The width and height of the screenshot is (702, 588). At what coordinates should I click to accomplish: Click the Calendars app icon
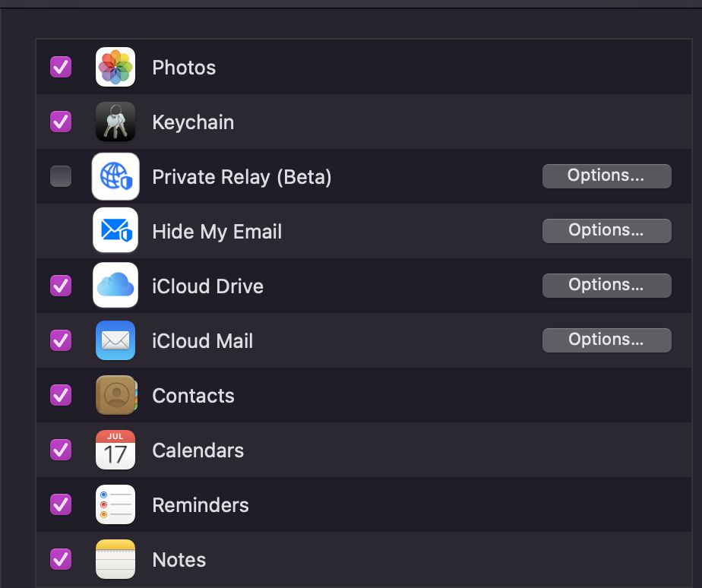pyautogui.click(x=115, y=450)
